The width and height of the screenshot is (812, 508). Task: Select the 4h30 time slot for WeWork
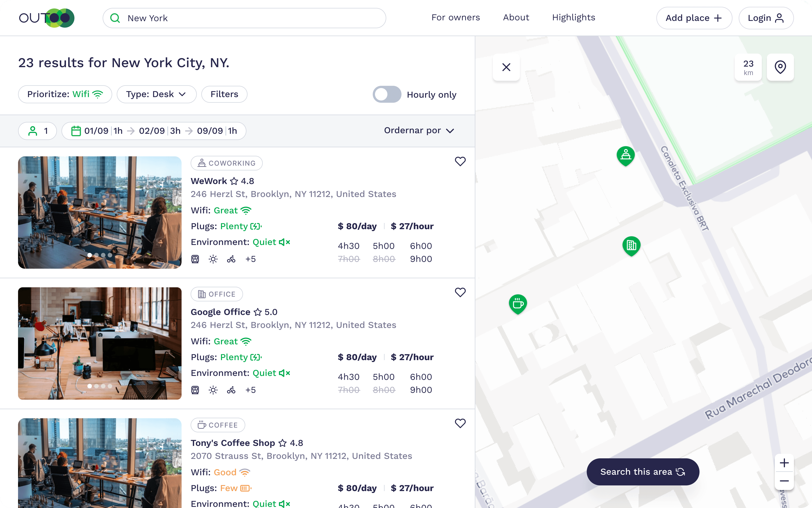click(x=349, y=246)
